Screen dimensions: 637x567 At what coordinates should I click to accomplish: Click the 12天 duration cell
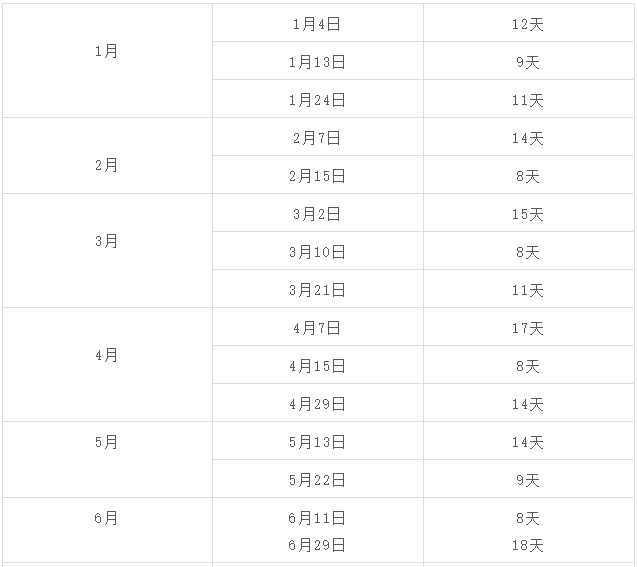click(x=527, y=24)
